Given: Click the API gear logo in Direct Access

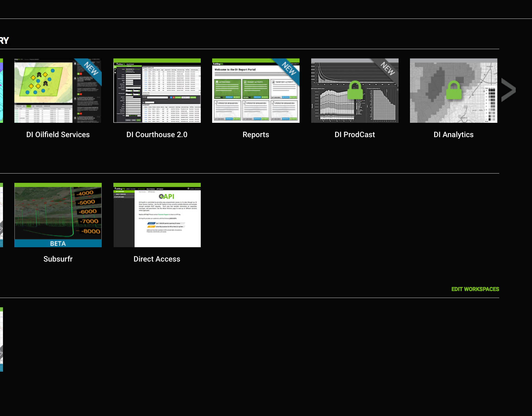Looking at the screenshot, I should click(166, 196).
